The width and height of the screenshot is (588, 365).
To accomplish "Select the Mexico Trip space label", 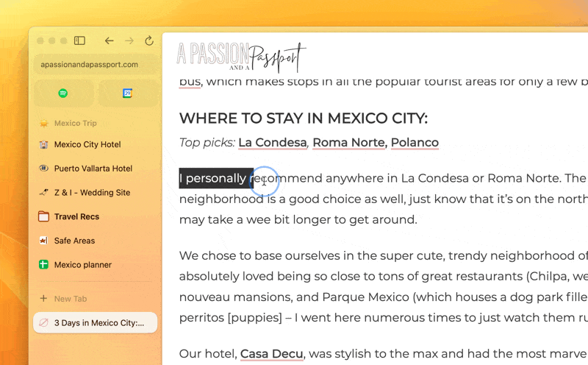I will [x=76, y=123].
